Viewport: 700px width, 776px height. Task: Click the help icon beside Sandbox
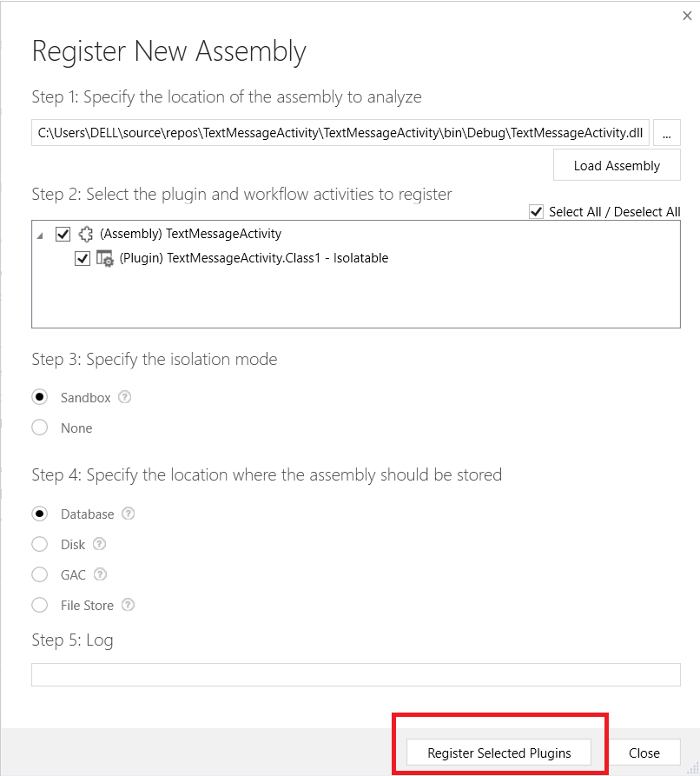pyautogui.click(x=125, y=397)
